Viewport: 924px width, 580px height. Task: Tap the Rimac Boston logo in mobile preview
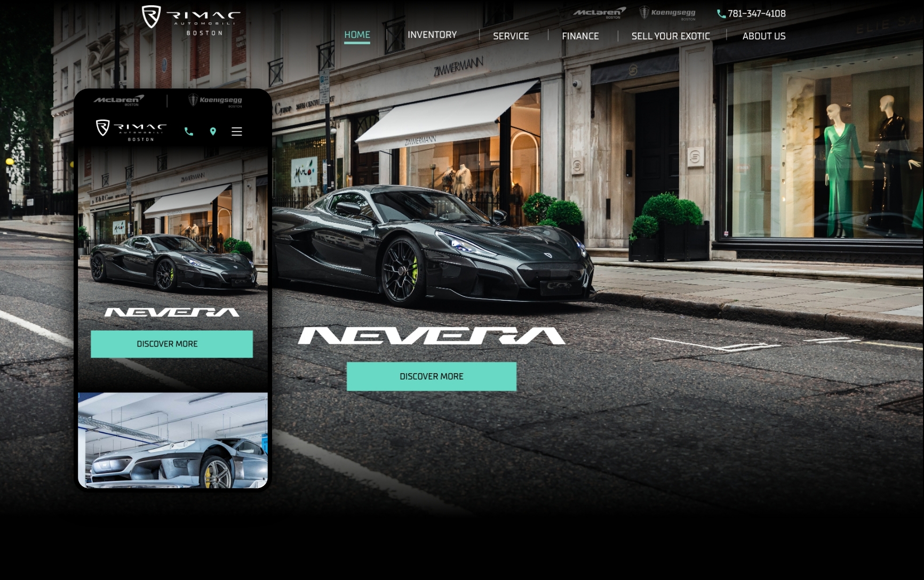click(x=131, y=130)
